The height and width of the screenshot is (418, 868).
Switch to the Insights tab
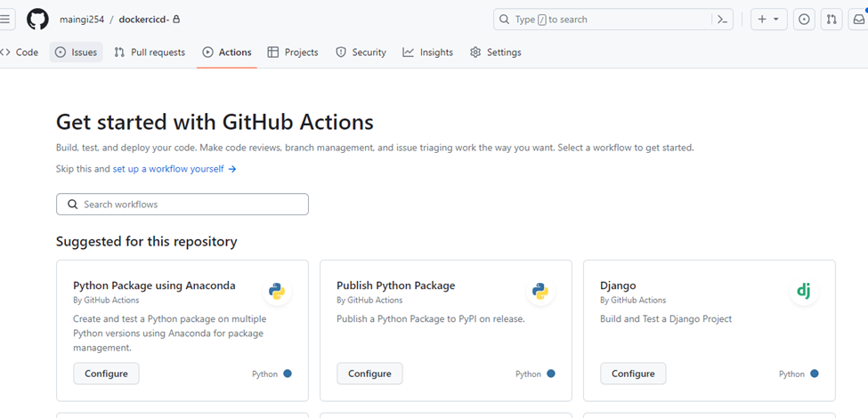[x=428, y=52]
